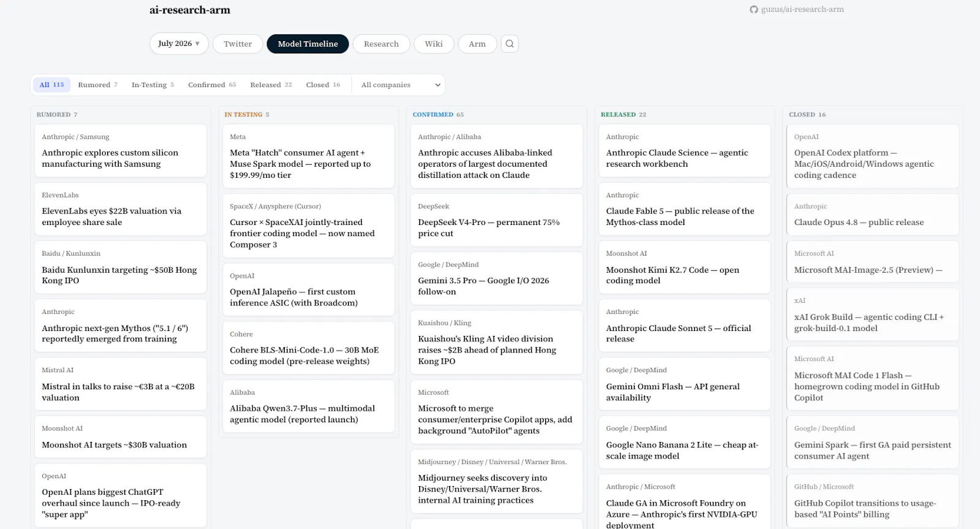
Task: Click the ai-research-arm site title
Action: tap(190, 10)
